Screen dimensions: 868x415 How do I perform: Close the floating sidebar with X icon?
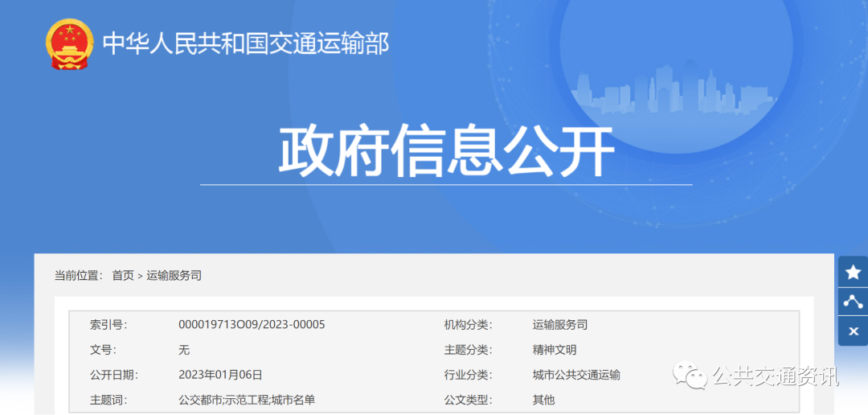coord(853,331)
